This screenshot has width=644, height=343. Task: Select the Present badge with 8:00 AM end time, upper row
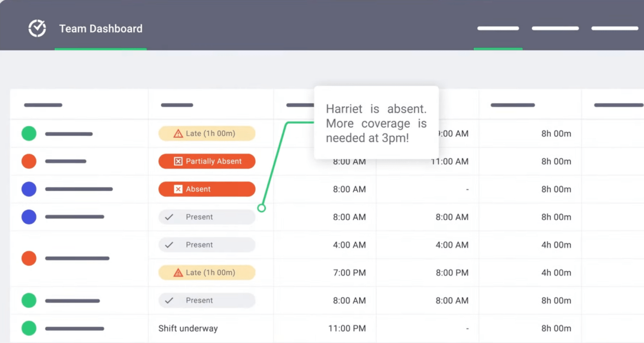207,217
